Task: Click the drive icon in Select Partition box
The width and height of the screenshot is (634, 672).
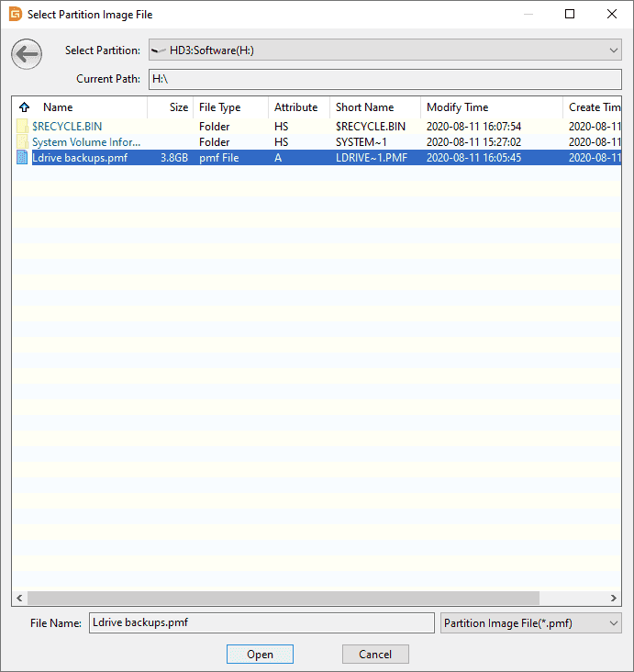Action: click(160, 50)
